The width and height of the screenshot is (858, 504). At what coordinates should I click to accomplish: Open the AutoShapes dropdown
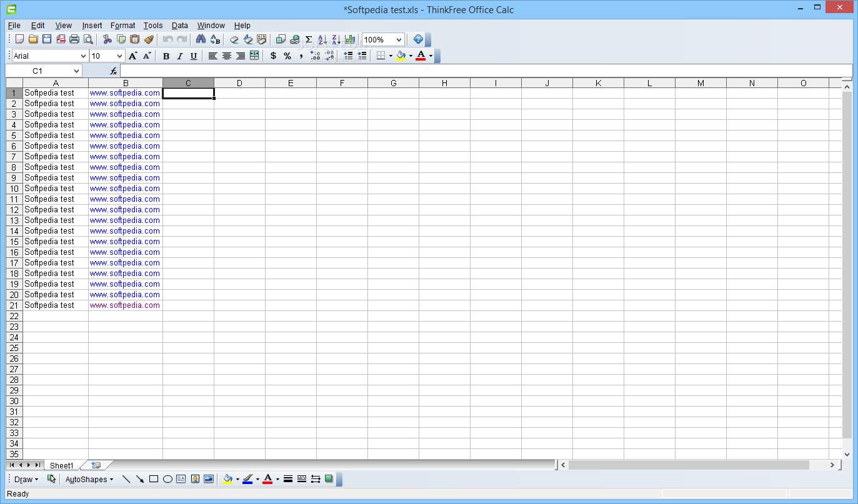point(89,479)
